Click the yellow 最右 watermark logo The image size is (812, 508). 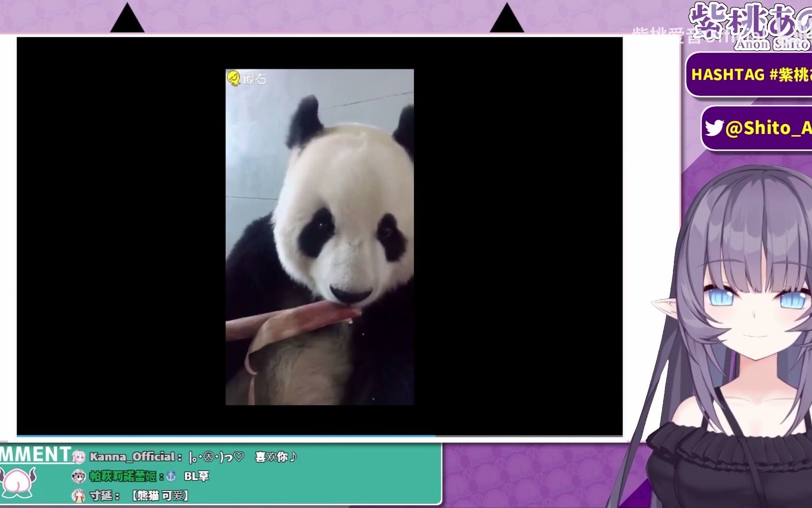click(x=234, y=78)
